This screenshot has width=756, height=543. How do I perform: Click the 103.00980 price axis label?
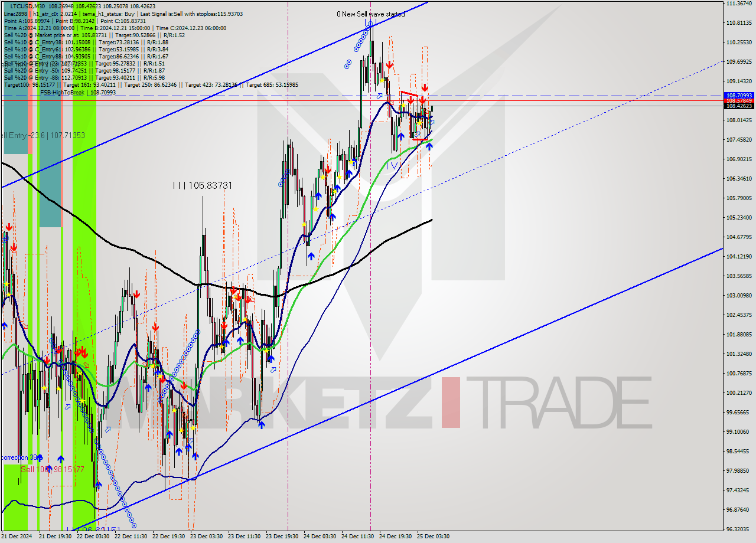pos(739,296)
